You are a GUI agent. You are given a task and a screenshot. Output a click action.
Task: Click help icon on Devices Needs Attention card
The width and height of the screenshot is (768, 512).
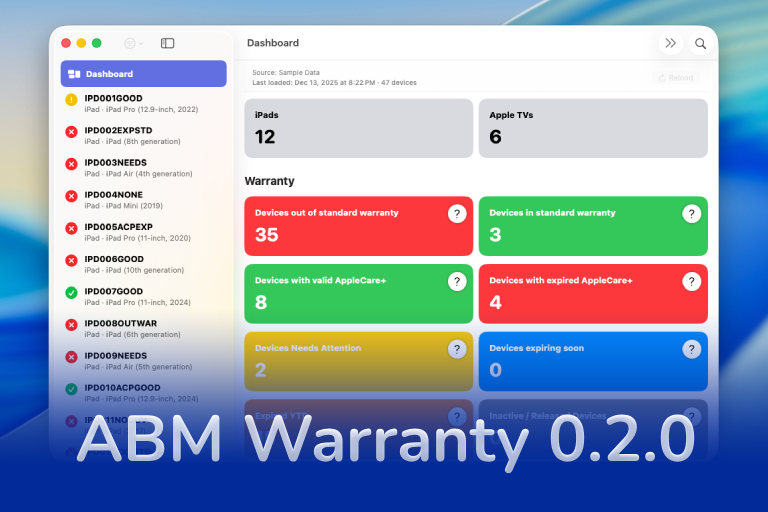(457, 349)
